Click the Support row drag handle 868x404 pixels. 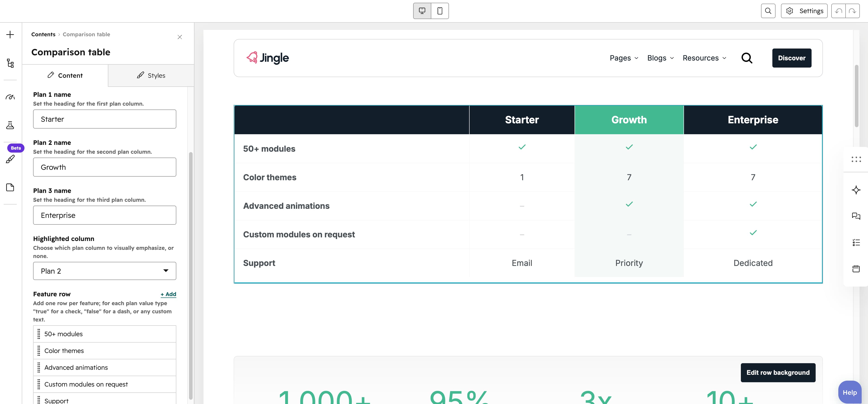pyautogui.click(x=39, y=400)
